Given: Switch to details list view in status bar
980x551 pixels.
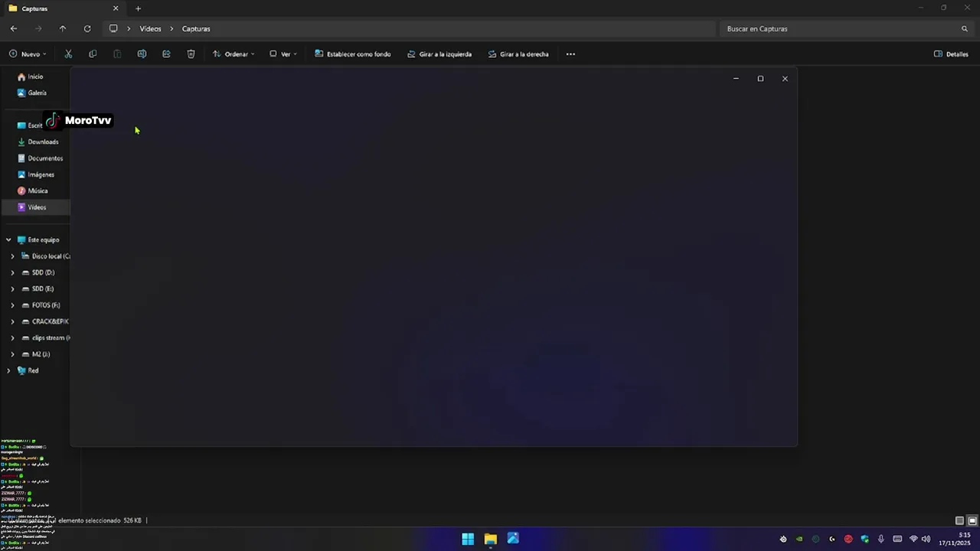Looking at the screenshot, I should coord(960,520).
